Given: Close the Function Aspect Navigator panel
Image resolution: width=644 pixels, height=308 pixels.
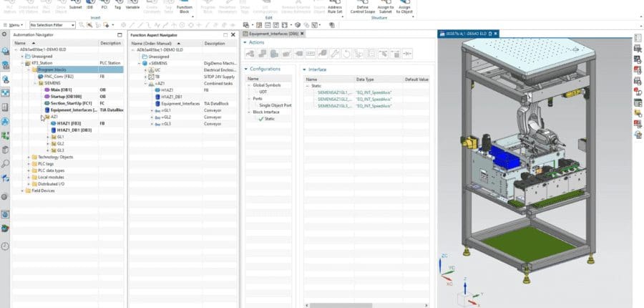Looking at the screenshot, I should pyautogui.click(x=233, y=35).
